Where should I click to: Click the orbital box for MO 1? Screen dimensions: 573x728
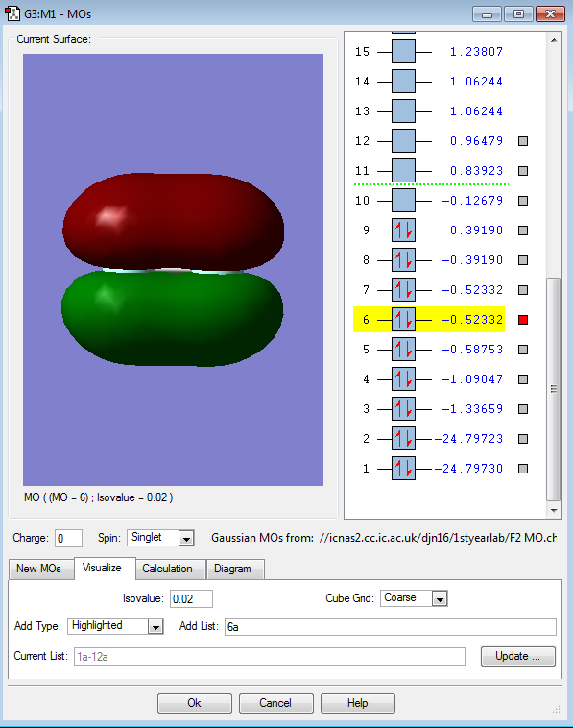tap(403, 469)
